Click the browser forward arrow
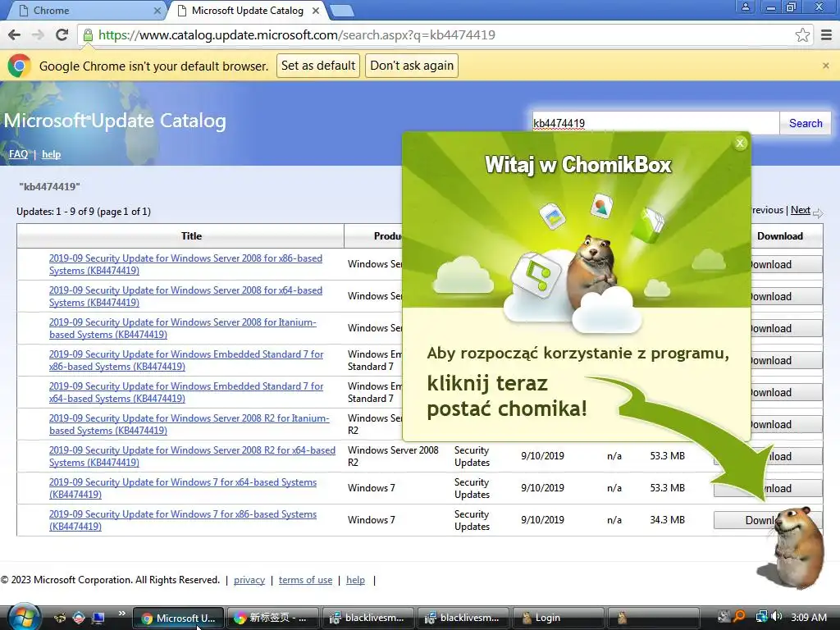This screenshot has width=840, height=630. tap(38, 34)
